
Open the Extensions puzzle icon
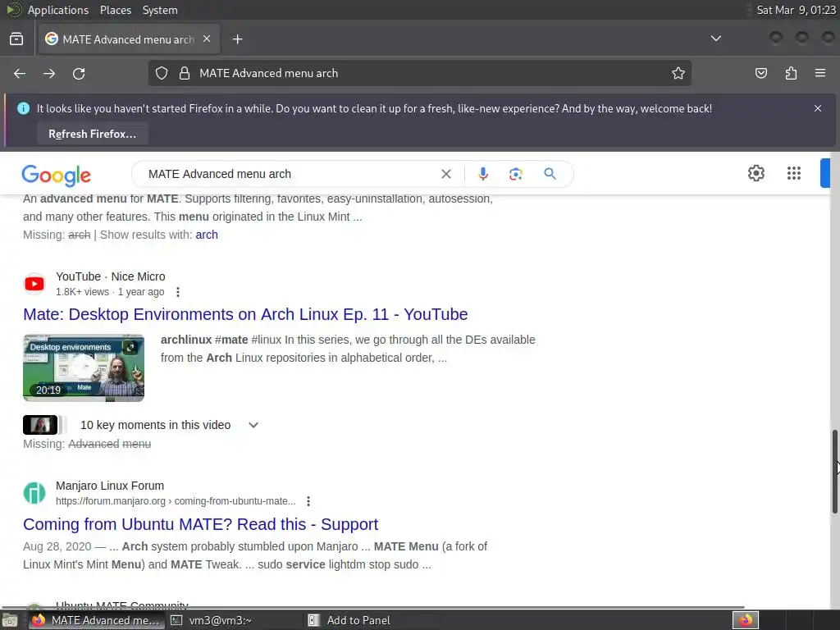pyautogui.click(x=792, y=73)
